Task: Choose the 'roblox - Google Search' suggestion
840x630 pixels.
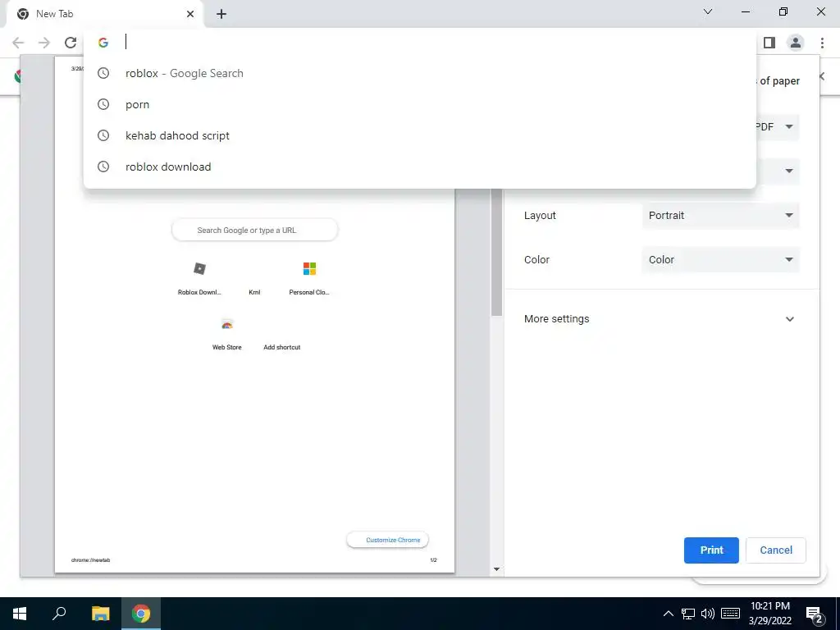Action: coord(420,73)
